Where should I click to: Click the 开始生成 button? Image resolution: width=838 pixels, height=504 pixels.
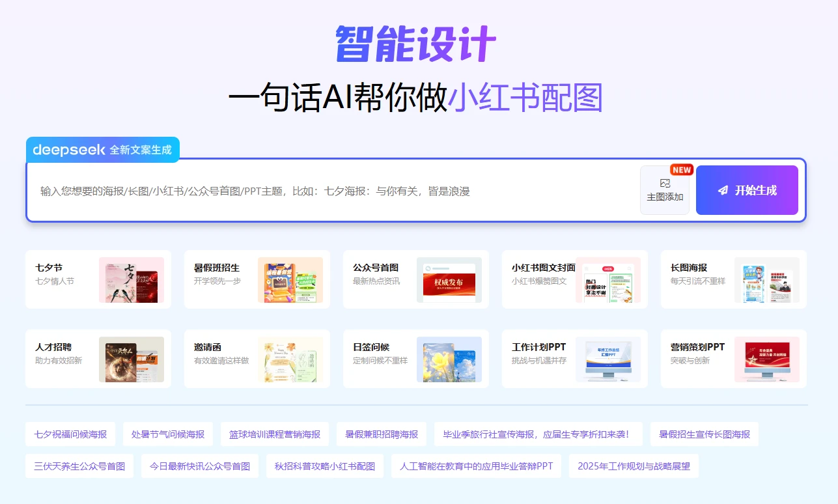(x=746, y=189)
